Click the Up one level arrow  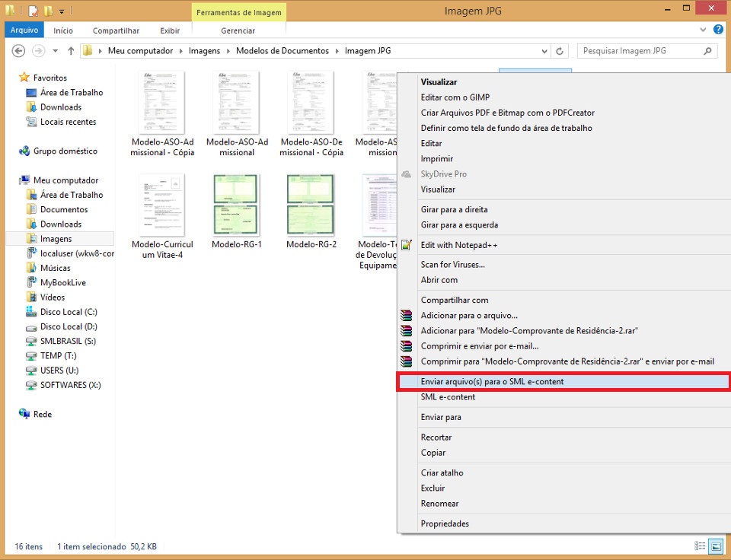[71, 51]
